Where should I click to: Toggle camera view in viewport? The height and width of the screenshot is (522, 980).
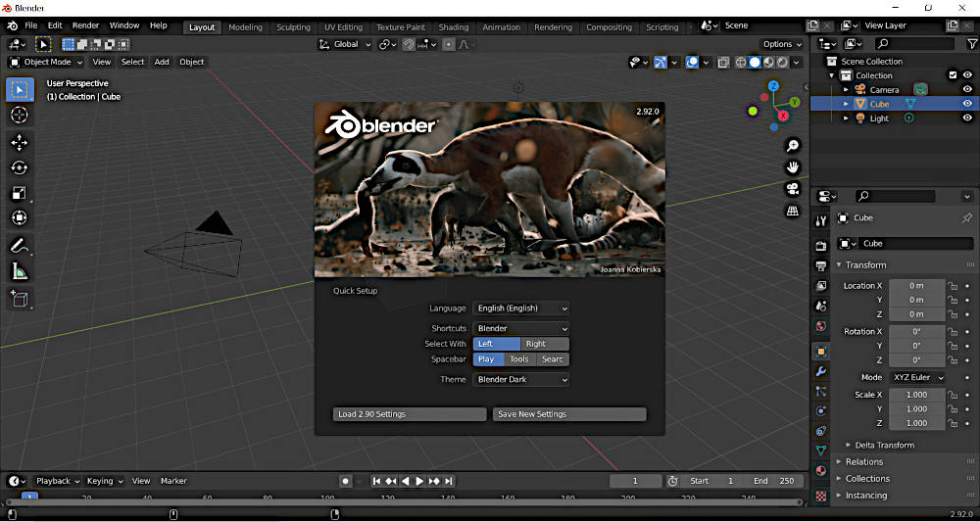pos(793,188)
